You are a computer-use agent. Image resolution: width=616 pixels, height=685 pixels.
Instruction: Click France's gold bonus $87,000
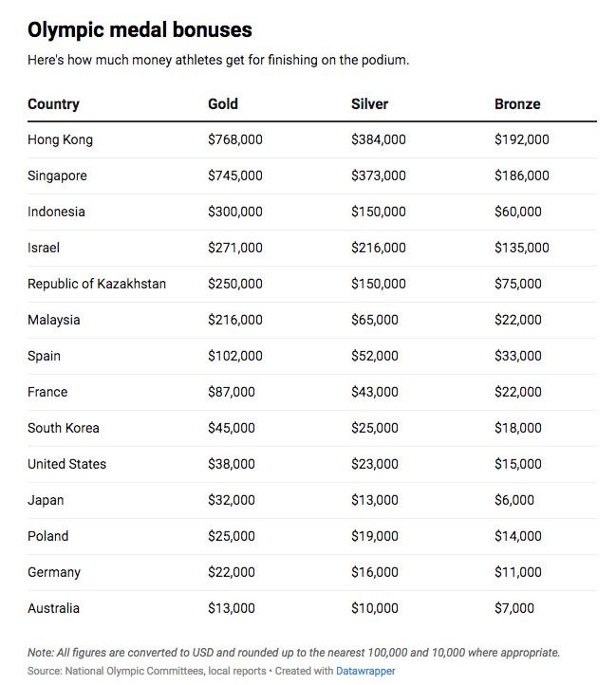tap(232, 392)
